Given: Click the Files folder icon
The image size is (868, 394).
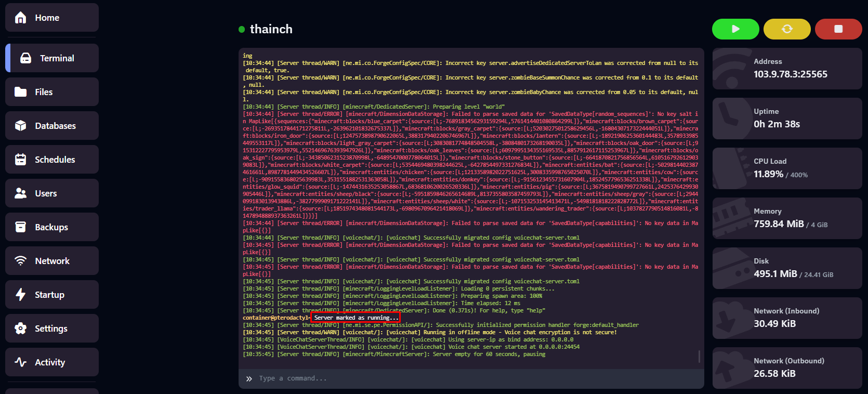Looking at the screenshot, I should tap(21, 92).
